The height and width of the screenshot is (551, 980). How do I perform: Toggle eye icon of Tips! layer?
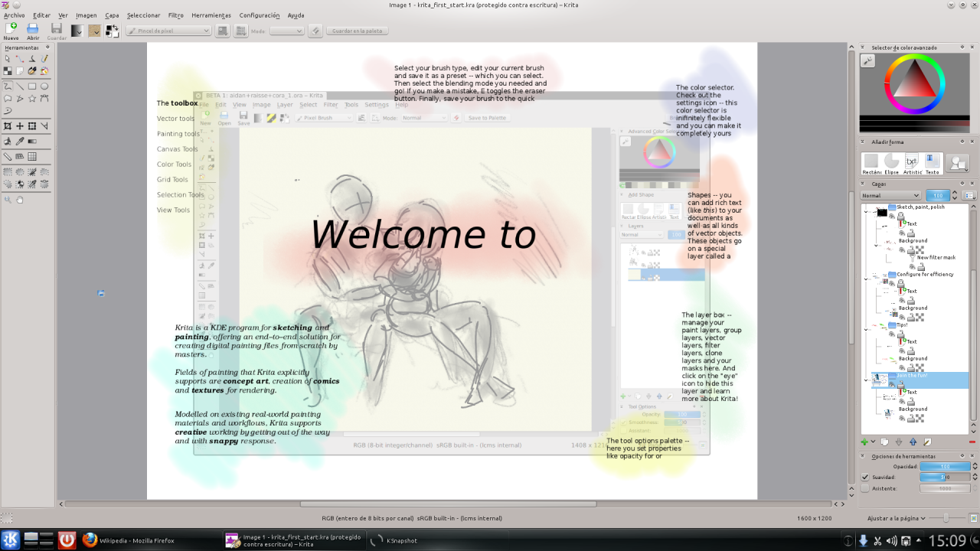click(892, 334)
